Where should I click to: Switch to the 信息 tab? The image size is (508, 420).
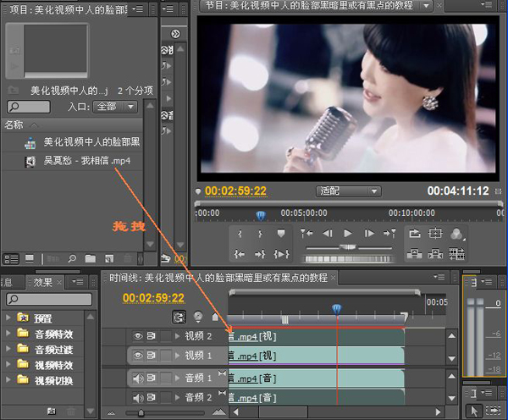click(x=7, y=282)
